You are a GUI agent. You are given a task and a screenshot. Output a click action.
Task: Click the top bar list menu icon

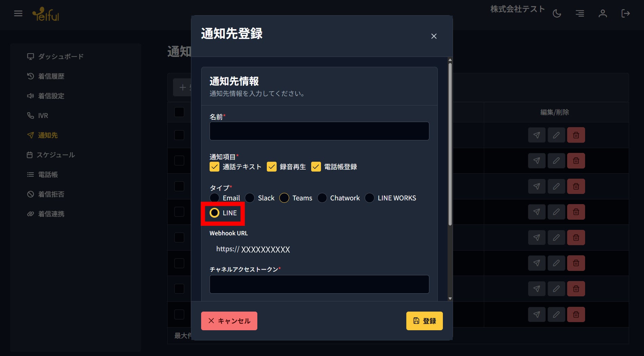[580, 14]
